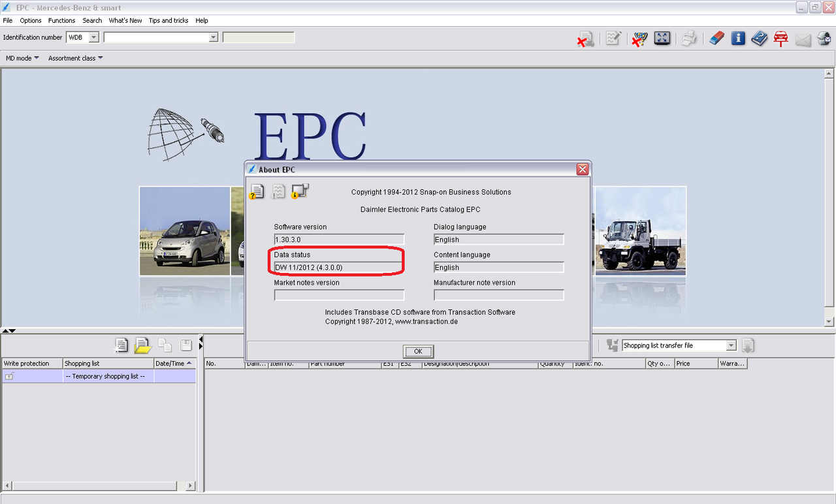Open the Assortment class dropdown
Image resolution: width=836 pixels, height=504 pixels.
[75, 58]
